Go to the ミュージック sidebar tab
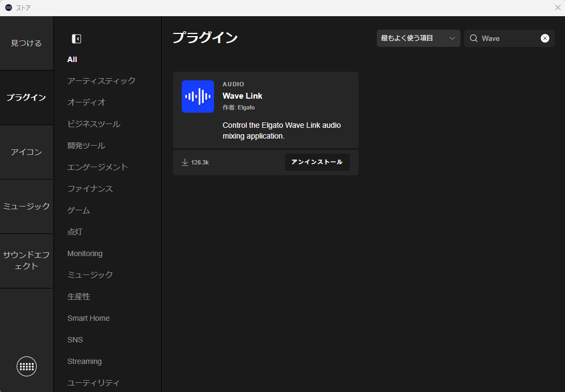 26,207
